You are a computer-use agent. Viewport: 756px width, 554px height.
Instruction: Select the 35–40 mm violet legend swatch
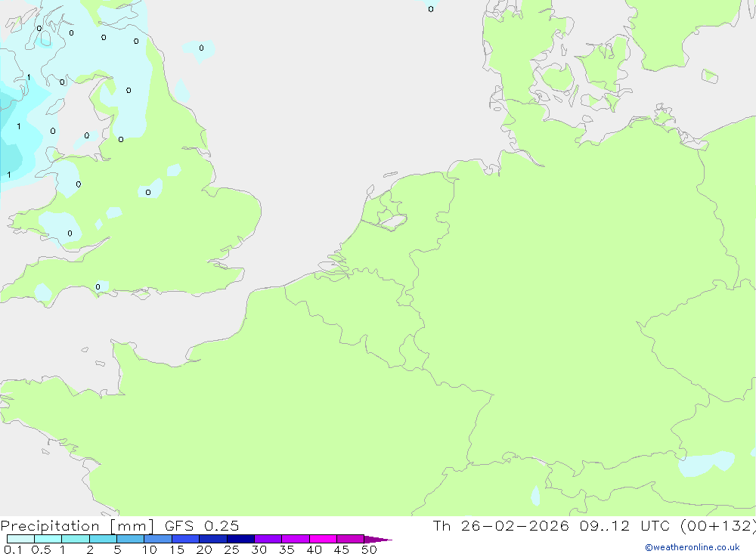tap(296, 539)
